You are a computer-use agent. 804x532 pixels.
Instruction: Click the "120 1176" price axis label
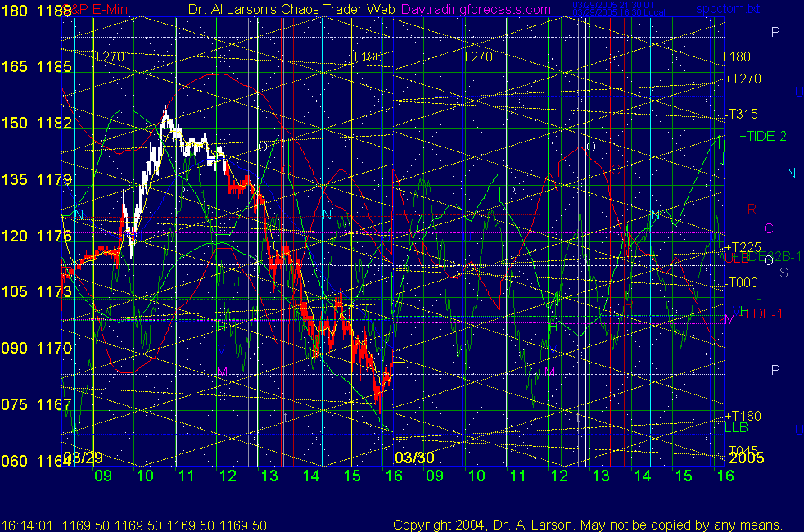[36, 236]
